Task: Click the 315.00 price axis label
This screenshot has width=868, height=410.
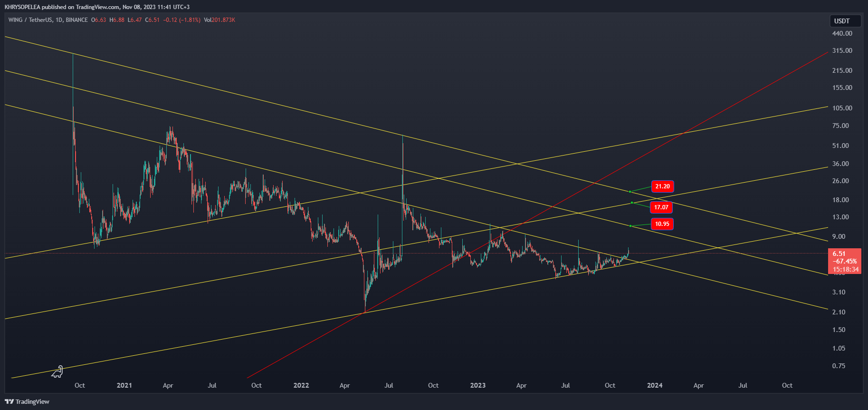Action: point(842,50)
